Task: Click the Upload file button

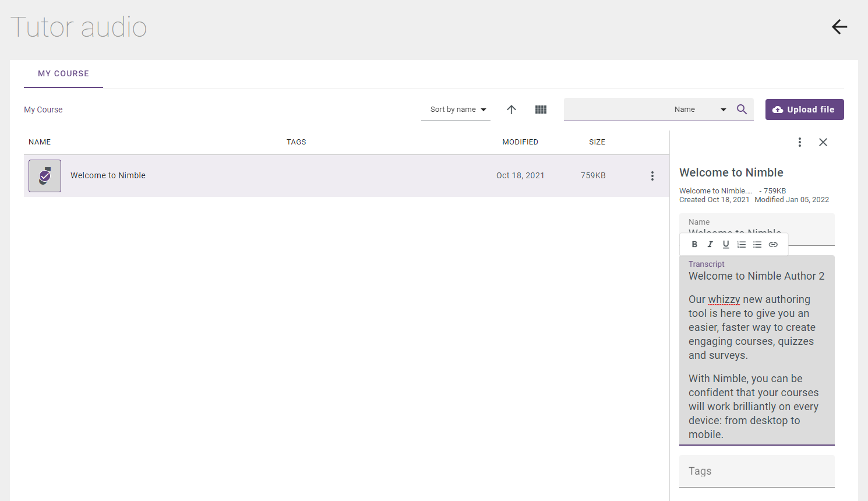Action: (x=805, y=110)
